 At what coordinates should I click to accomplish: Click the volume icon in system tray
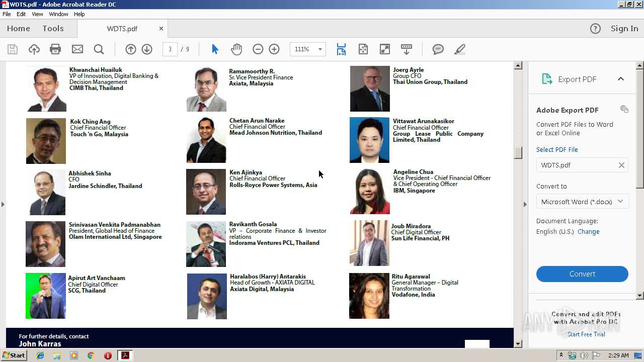(583, 355)
